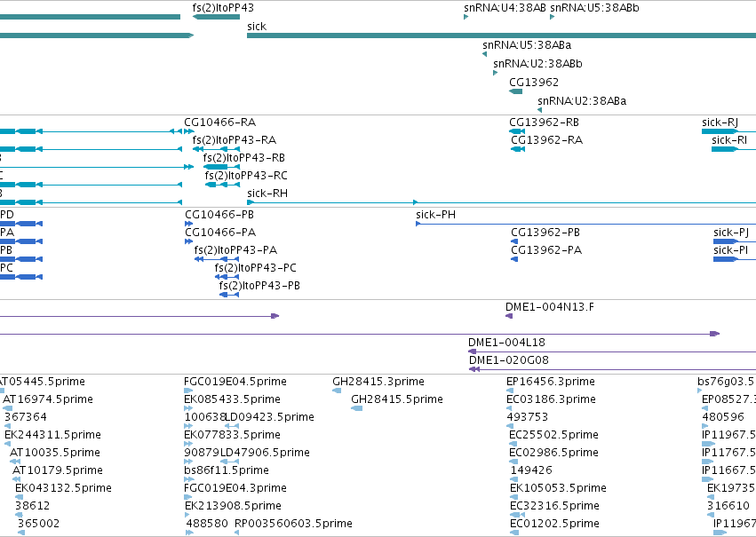The image size is (756, 537).
Task: Select the EC25502.5prime EST label
Action: point(554,436)
